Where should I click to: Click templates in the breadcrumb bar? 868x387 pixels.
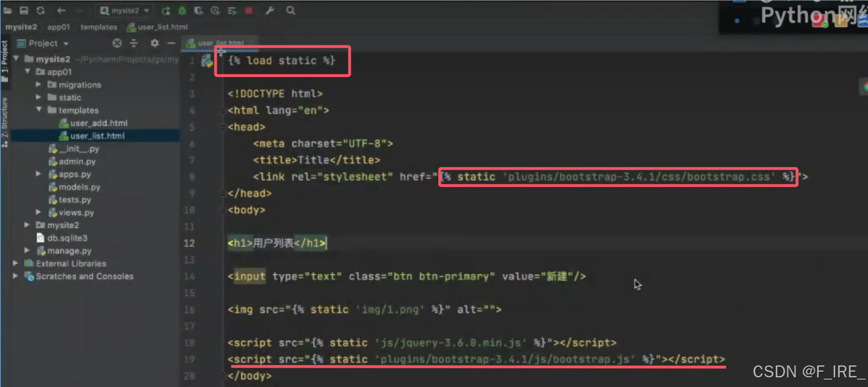pos(99,27)
